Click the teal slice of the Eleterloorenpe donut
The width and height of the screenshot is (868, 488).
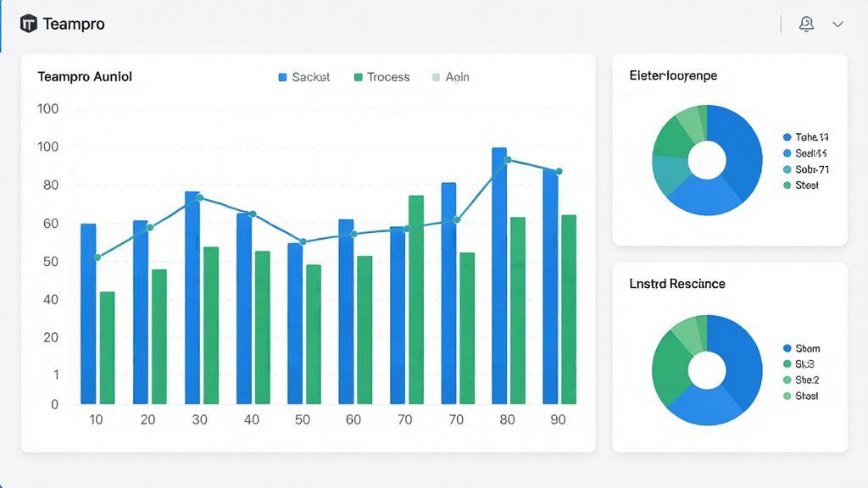pyautogui.click(x=670, y=173)
